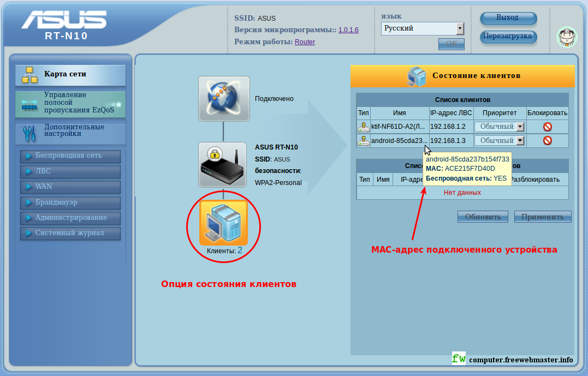Open Беспроводная сеть settings
The height and width of the screenshot is (376, 588).
click(x=70, y=156)
